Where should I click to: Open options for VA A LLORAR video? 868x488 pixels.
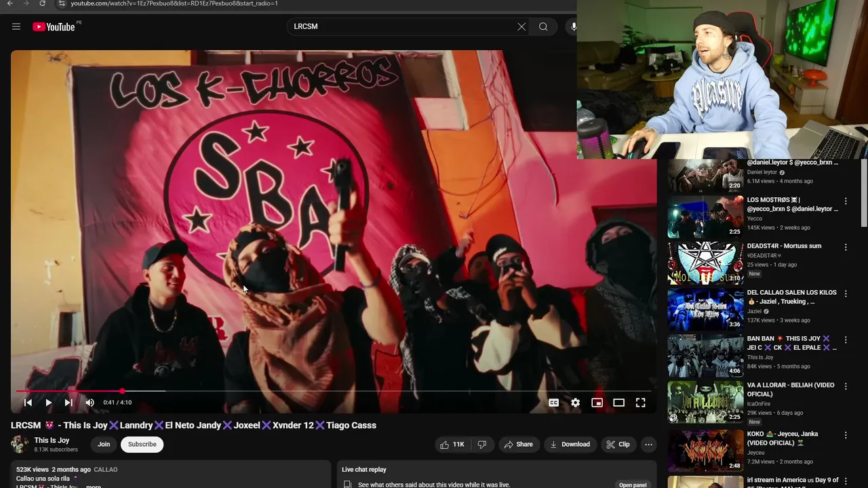click(x=846, y=386)
